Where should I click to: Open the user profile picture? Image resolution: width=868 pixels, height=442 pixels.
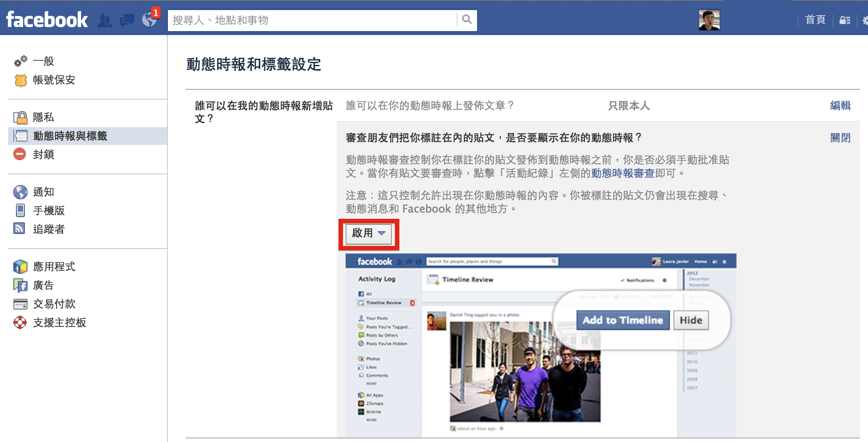[x=709, y=20]
